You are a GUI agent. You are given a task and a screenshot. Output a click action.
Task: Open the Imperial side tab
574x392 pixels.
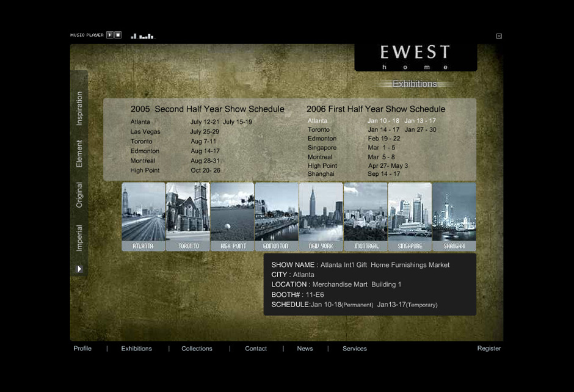click(x=79, y=238)
